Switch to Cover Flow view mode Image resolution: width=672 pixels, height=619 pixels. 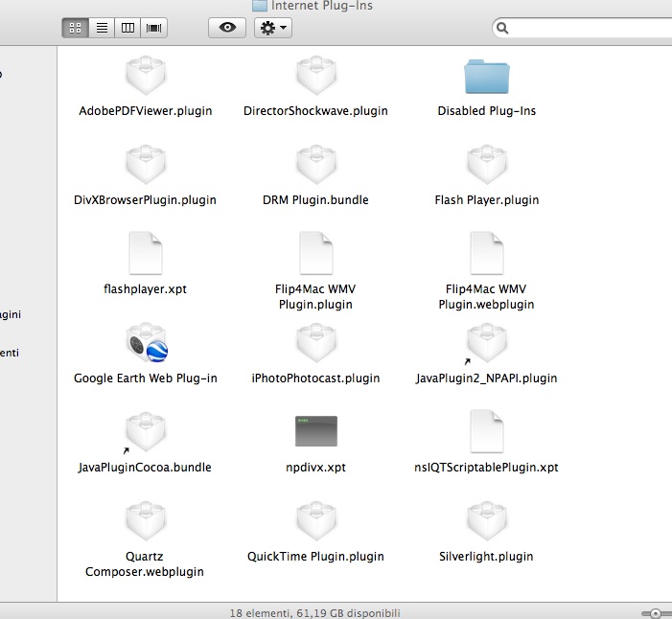click(153, 29)
